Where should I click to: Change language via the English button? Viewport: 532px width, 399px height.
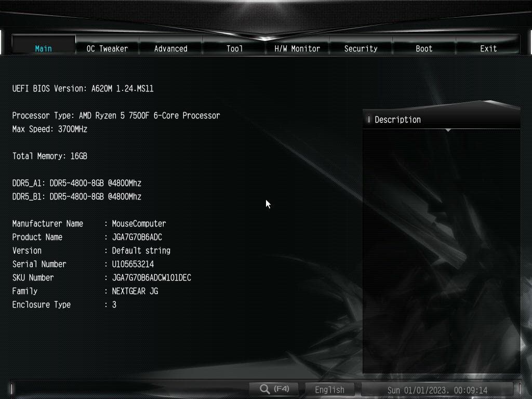329,390
